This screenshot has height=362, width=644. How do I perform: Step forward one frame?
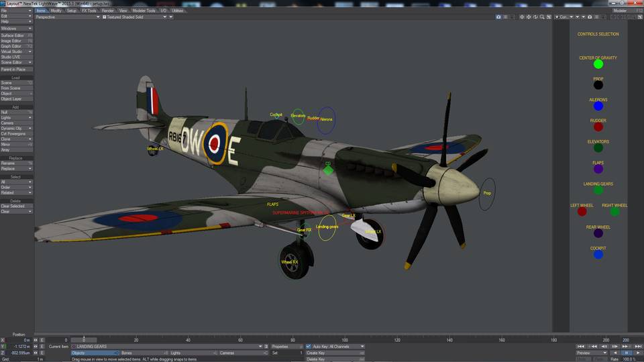[614, 347]
